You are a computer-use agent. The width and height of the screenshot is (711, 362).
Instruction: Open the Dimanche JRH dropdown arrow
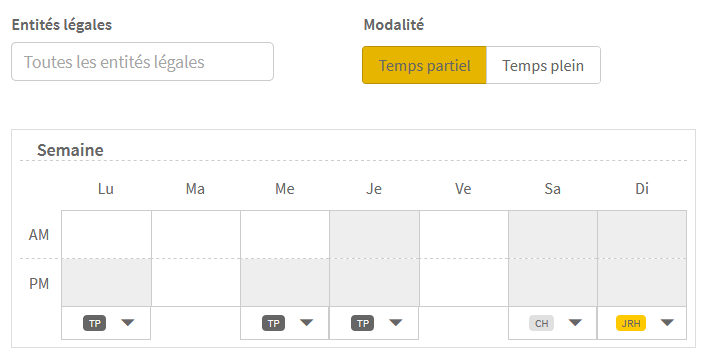click(x=667, y=323)
